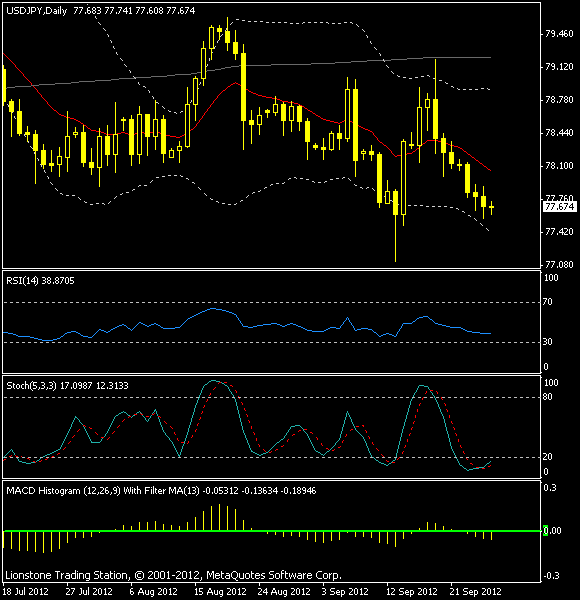
Task: Click the Stochastic 80 level label
Action: coord(547,397)
